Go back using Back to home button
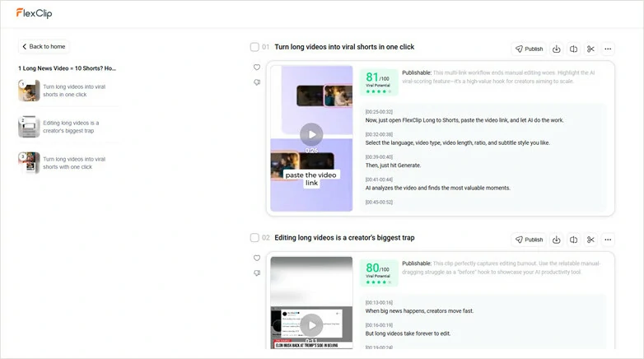Image resolution: width=644 pixels, height=359 pixels. click(x=44, y=46)
